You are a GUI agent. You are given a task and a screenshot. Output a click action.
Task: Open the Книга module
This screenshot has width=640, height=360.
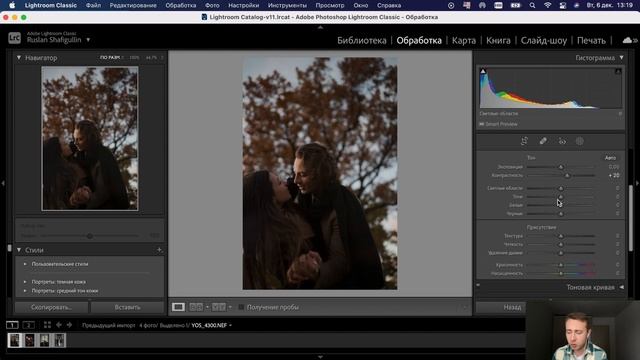click(x=498, y=40)
